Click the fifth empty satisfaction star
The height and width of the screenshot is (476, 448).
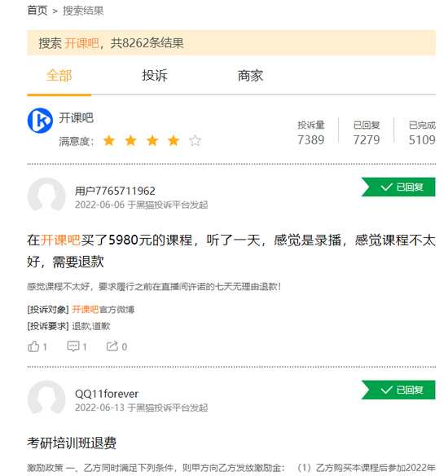[x=195, y=140]
